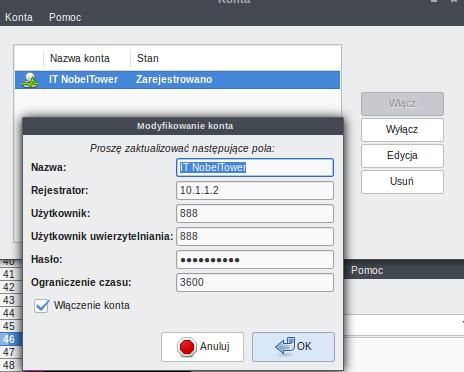This screenshot has height=372, width=464.
Task: Focus the Rejestrator field with 10.1.1.2
Action: [x=255, y=190]
